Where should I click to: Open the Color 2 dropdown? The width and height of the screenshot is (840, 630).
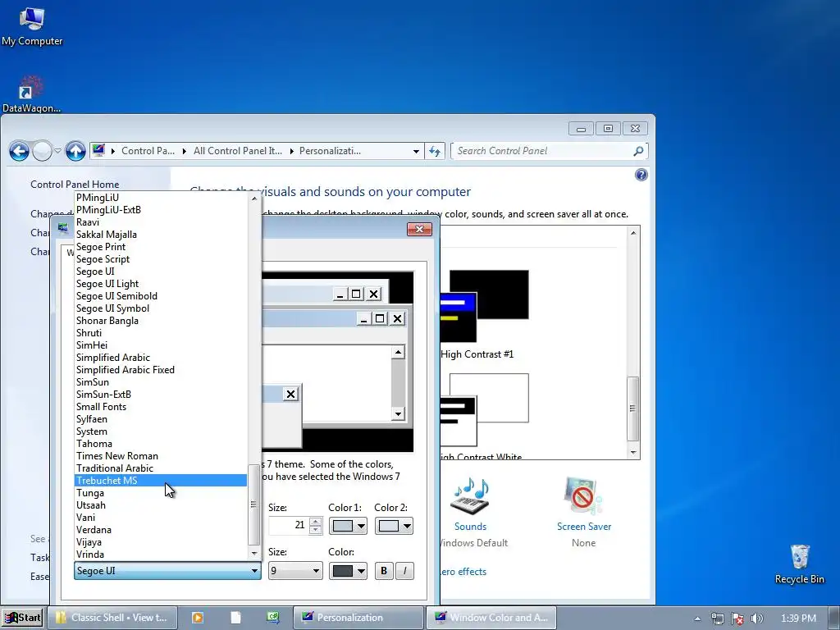pos(394,526)
